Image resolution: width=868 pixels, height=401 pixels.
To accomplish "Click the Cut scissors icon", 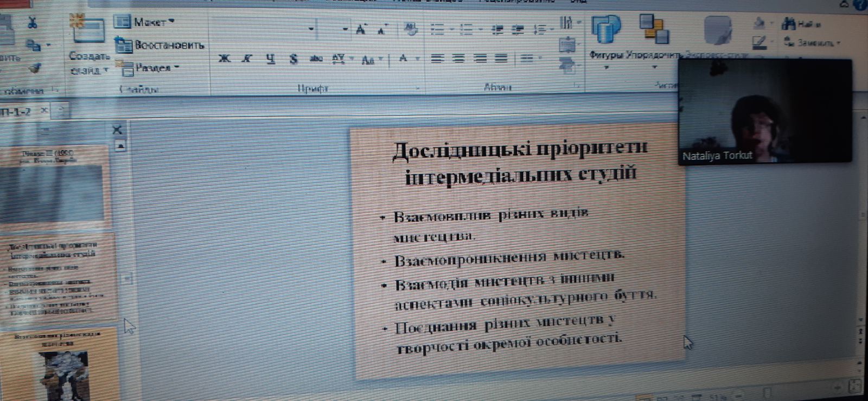I will tap(33, 22).
